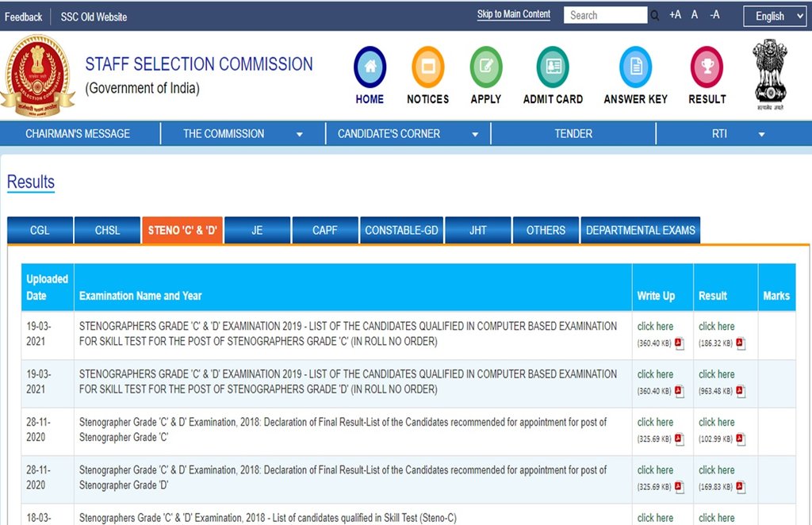This screenshot has height=525, width=812.
Task: Click the Results page heading
Action: pos(31,182)
